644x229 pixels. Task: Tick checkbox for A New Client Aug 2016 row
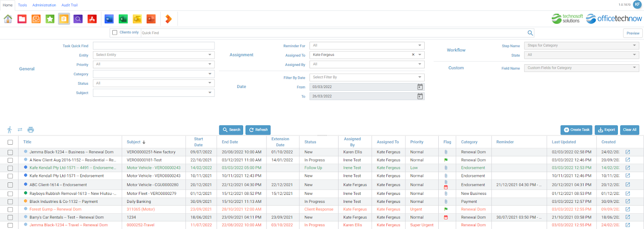(x=10, y=160)
